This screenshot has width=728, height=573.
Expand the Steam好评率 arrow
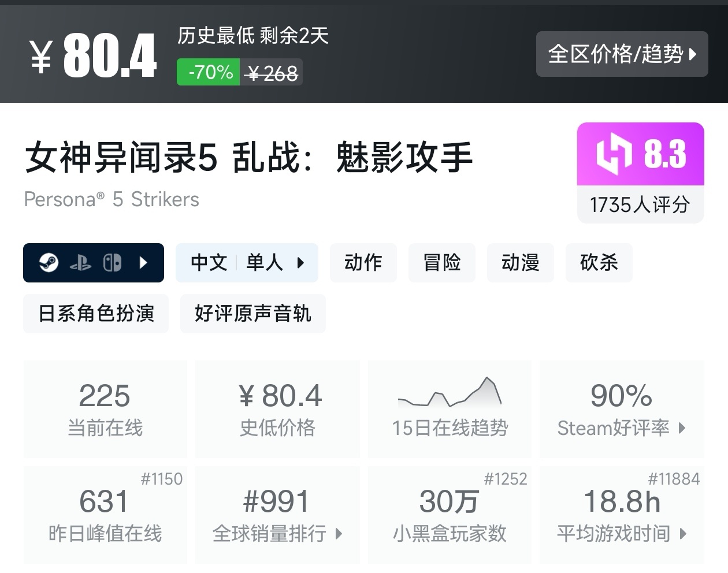[x=682, y=428]
